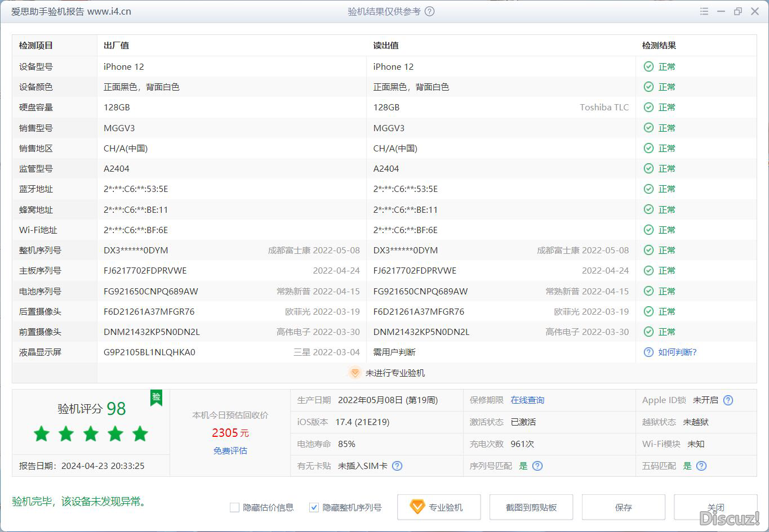
Task: Click the 读出值 A2404 cell
Action: pyautogui.click(x=386, y=168)
